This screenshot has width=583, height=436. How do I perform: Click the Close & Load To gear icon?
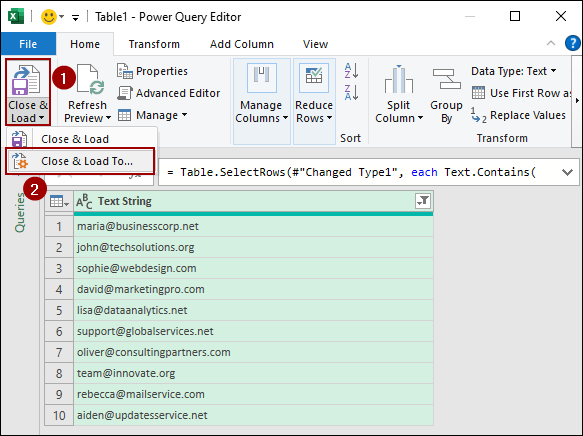tap(19, 161)
